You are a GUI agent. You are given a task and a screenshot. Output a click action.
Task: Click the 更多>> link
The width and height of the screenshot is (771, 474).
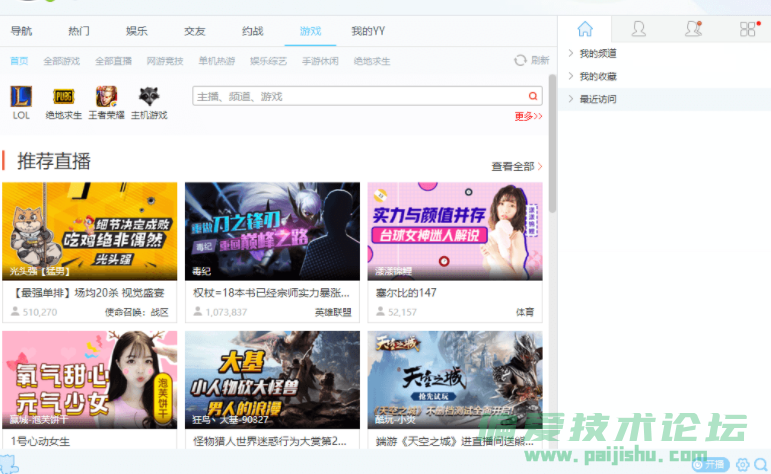[x=528, y=116]
